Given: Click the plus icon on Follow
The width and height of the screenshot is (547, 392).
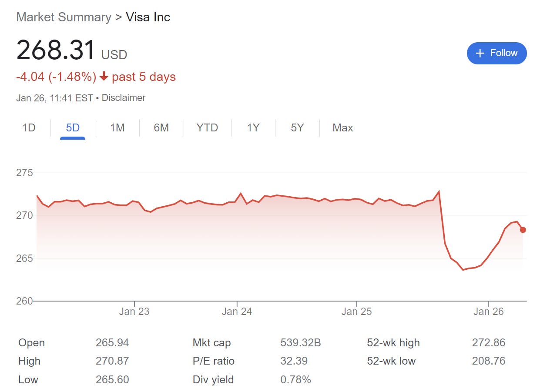Looking at the screenshot, I should click(480, 53).
